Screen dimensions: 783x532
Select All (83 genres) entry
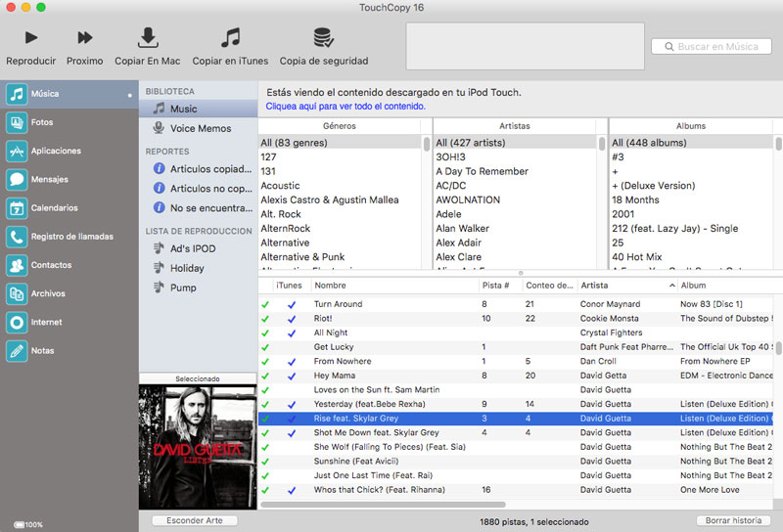340,143
